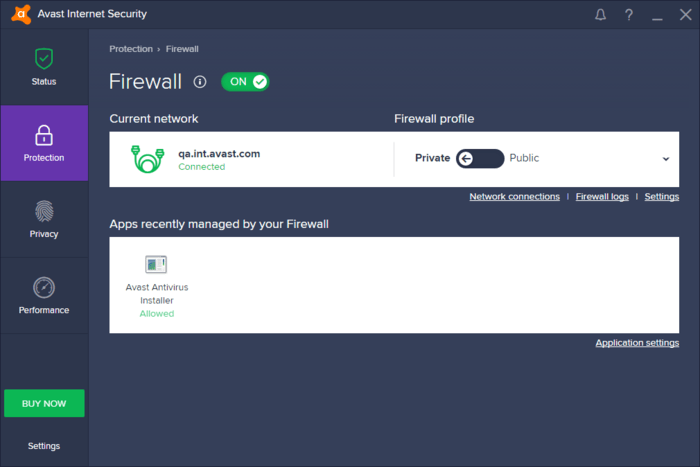Open firewall Settings link

pos(662,196)
